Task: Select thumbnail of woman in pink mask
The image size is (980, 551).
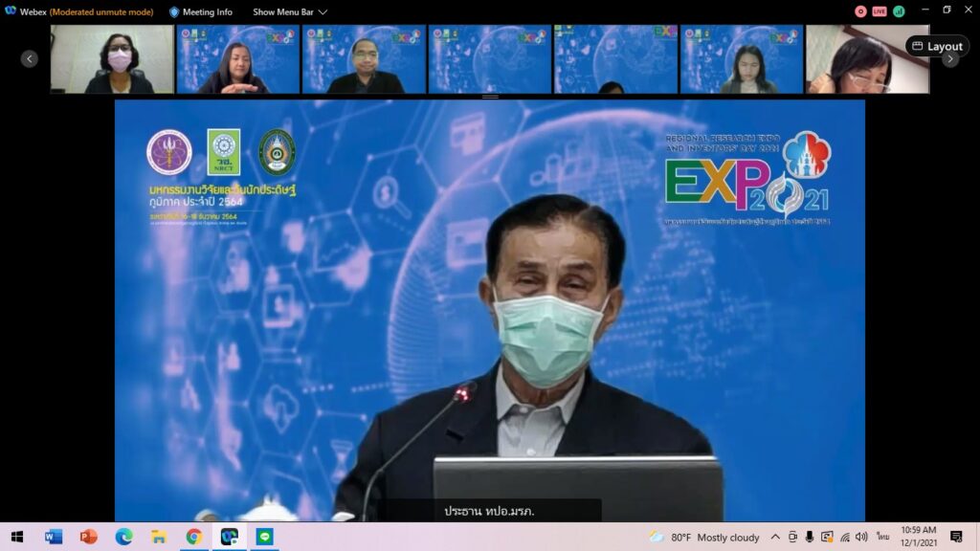Action: 112,59
